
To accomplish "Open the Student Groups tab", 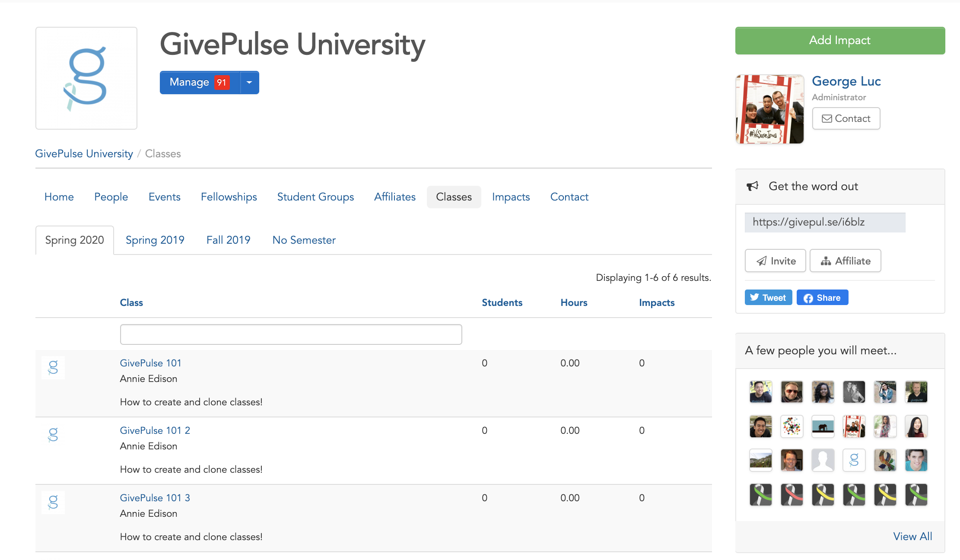I will pyautogui.click(x=315, y=197).
